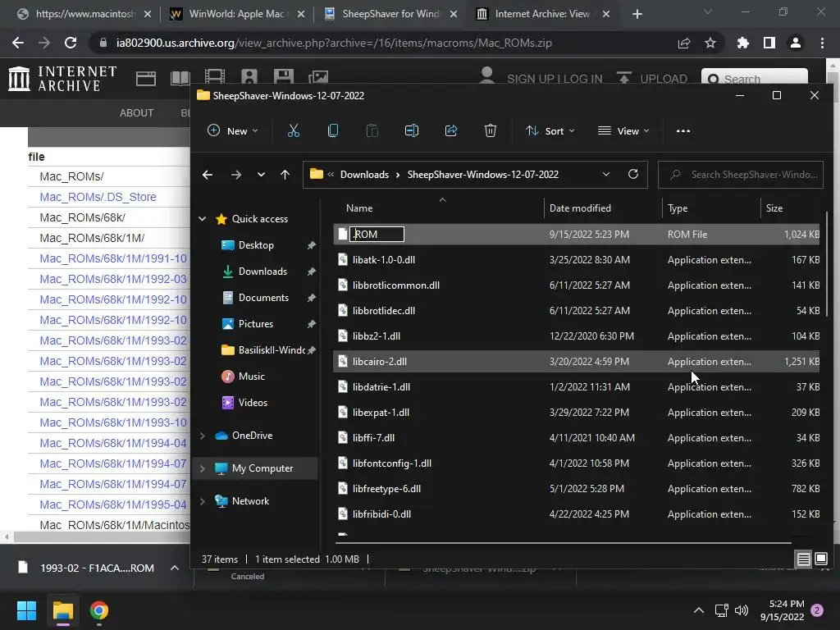The width and height of the screenshot is (840, 630).
Task: Switch to the macintosh https tab
Action: click(85, 14)
